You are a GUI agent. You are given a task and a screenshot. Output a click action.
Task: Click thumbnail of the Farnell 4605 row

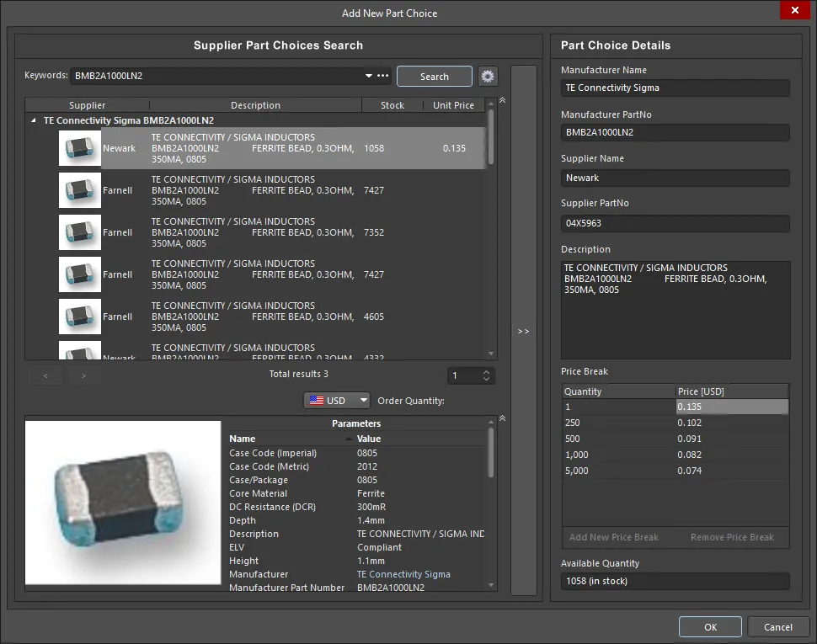tap(80, 317)
